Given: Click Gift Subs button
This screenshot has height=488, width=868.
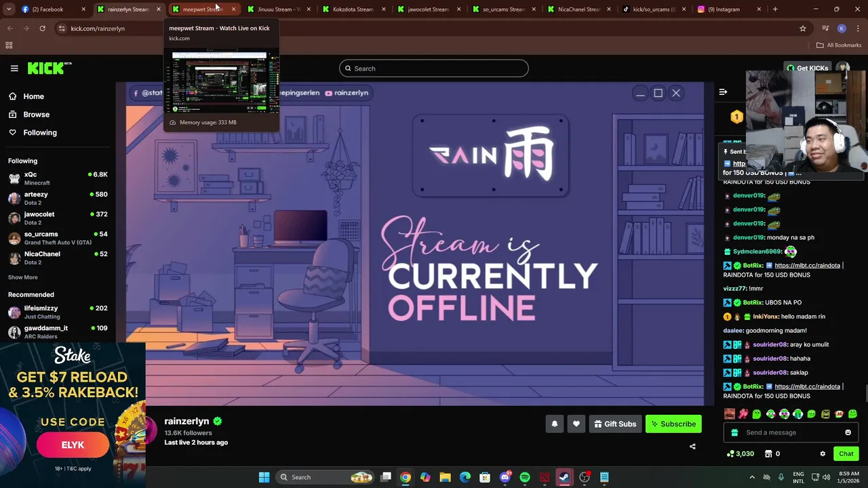Looking at the screenshot, I should (x=615, y=424).
